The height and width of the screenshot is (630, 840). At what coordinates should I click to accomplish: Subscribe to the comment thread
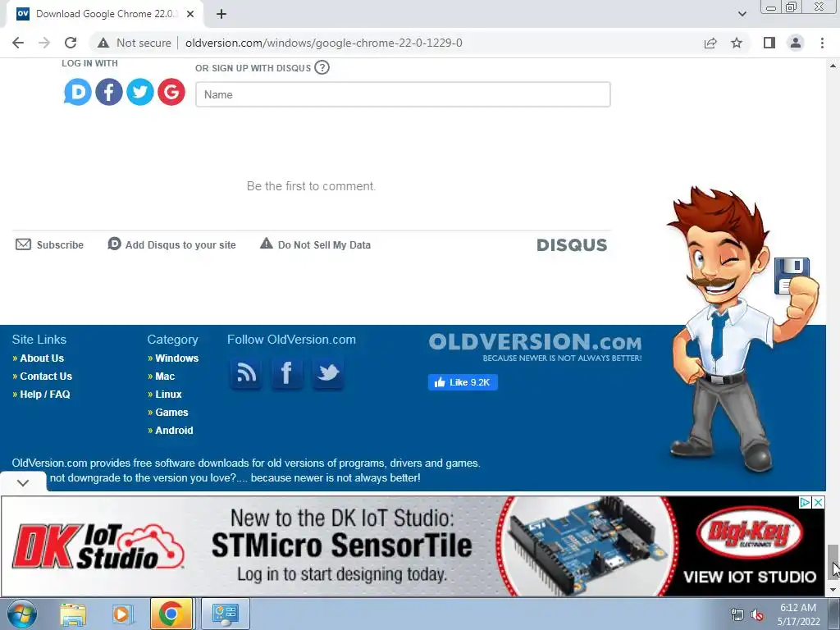point(50,244)
